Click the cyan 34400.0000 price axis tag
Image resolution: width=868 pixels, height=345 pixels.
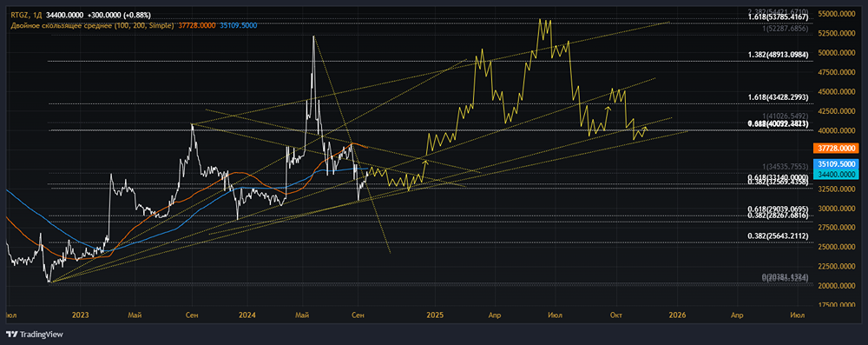[835, 174]
